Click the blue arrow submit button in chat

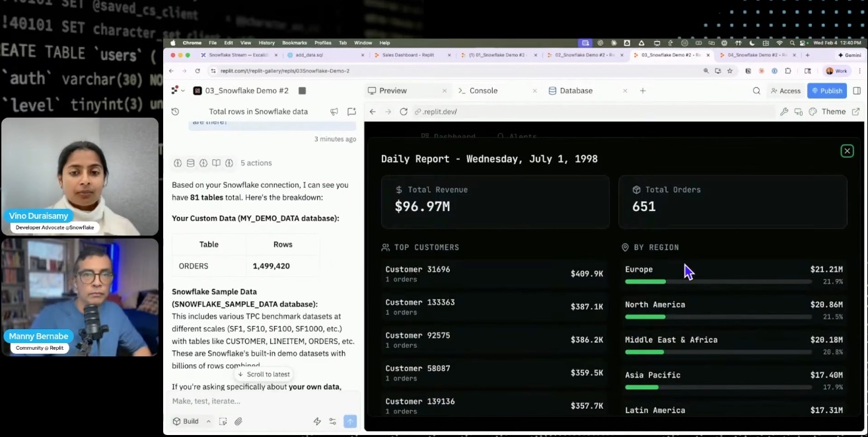click(x=349, y=421)
